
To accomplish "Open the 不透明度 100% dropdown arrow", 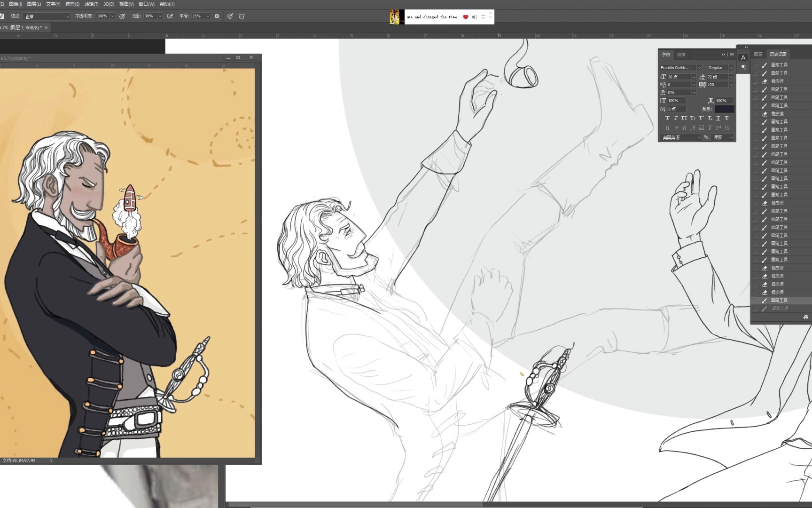I will (112, 16).
